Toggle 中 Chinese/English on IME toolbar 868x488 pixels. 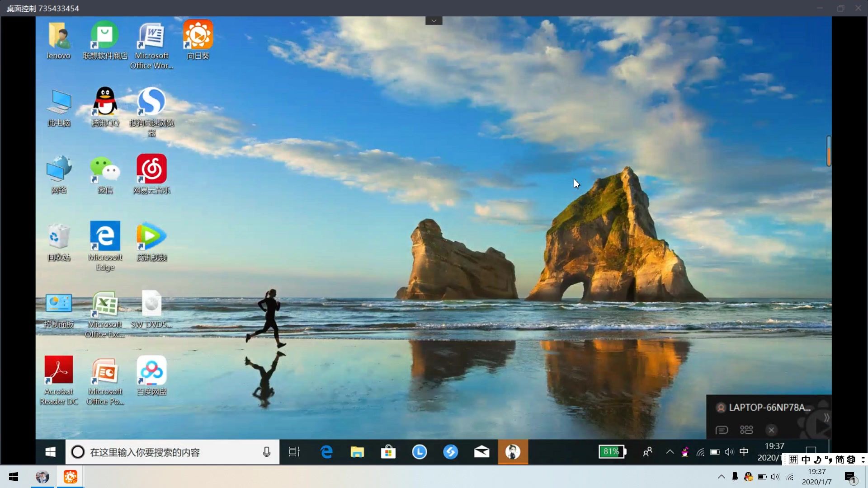tap(806, 460)
